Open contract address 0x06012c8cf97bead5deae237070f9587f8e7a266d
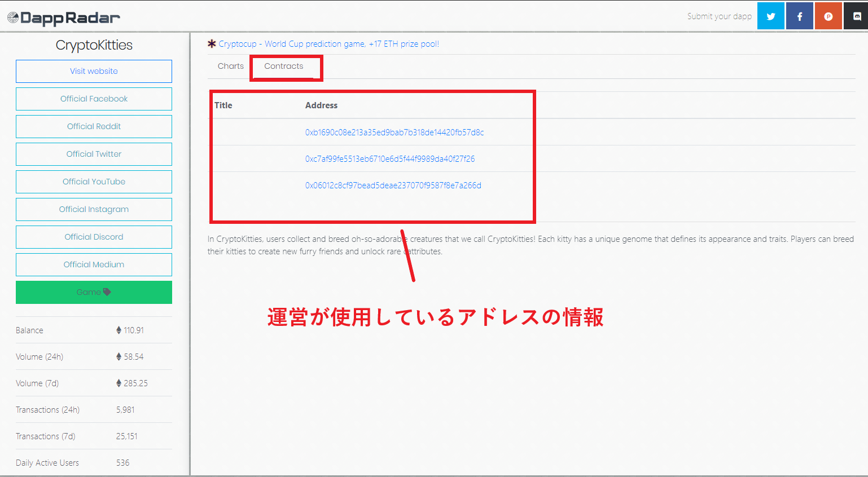 pyautogui.click(x=393, y=185)
